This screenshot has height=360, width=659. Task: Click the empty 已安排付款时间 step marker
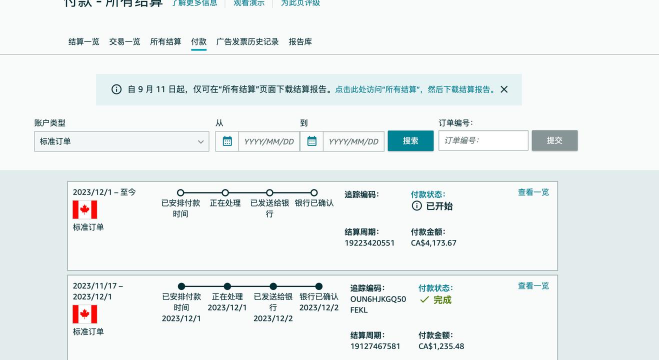click(181, 193)
